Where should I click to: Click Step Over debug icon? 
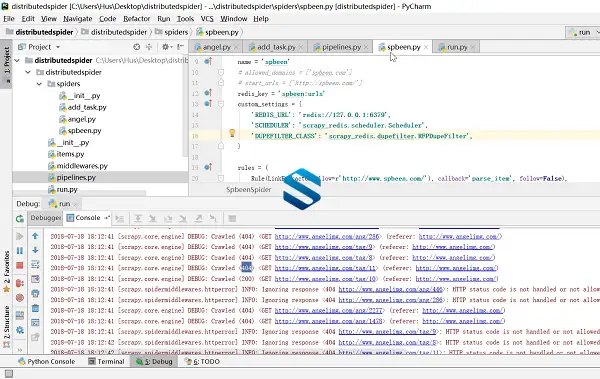click(138, 219)
